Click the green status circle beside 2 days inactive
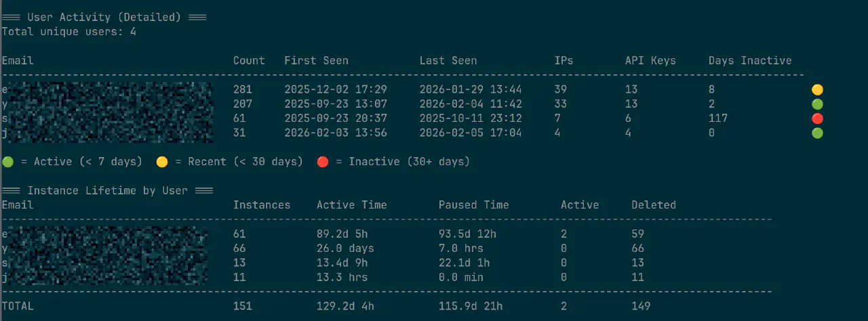The width and height of the screenshot is (868, 321). (818, 104)
